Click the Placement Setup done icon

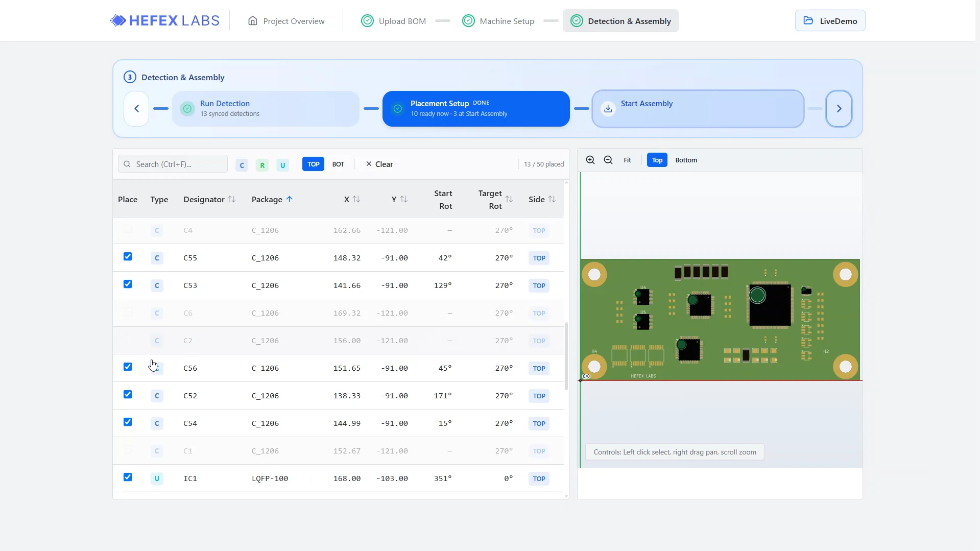coord(397,109)
